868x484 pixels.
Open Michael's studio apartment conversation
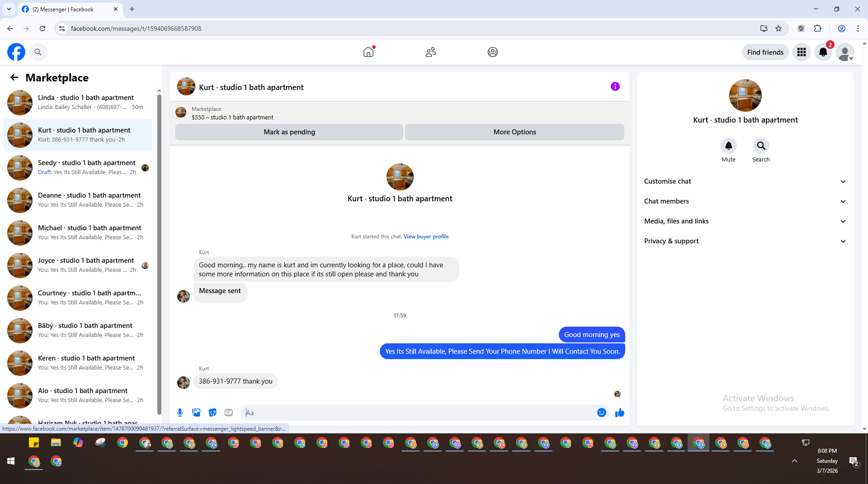pos(78,233)
